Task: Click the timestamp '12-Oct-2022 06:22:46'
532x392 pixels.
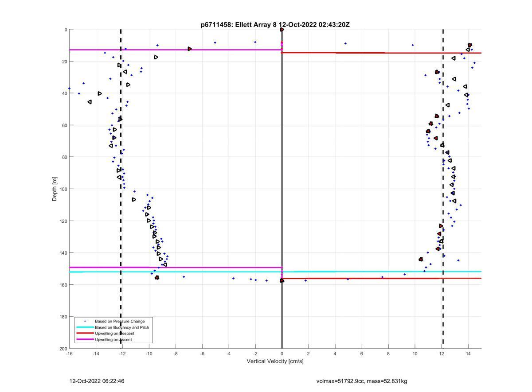Action: pyautogui.click(x=97, y=381)
